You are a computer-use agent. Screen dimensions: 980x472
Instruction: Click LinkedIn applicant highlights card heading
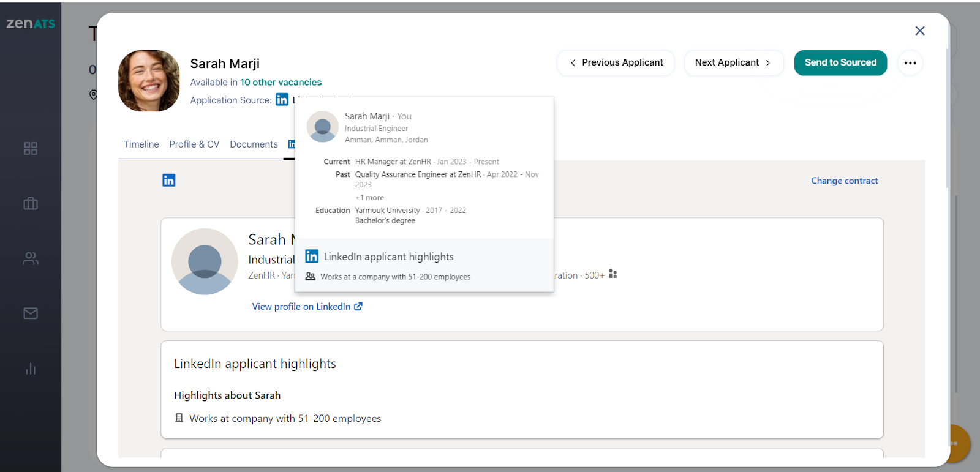point(255,364)
